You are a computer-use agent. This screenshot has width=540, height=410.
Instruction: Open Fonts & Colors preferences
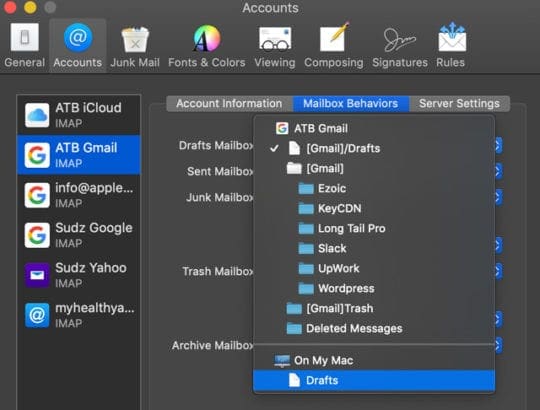click(x=207, y=46)
